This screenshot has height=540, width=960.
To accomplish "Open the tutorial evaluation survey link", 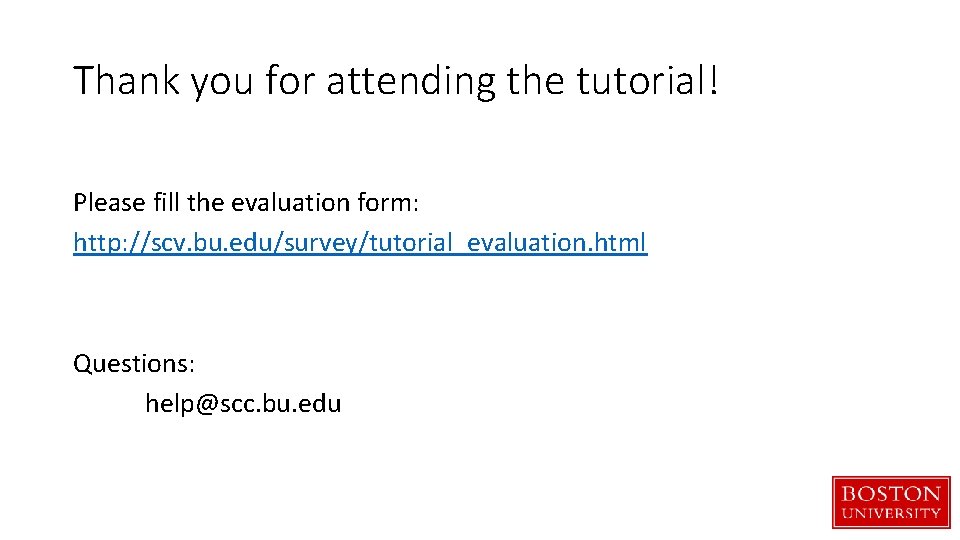I will 360,242.
